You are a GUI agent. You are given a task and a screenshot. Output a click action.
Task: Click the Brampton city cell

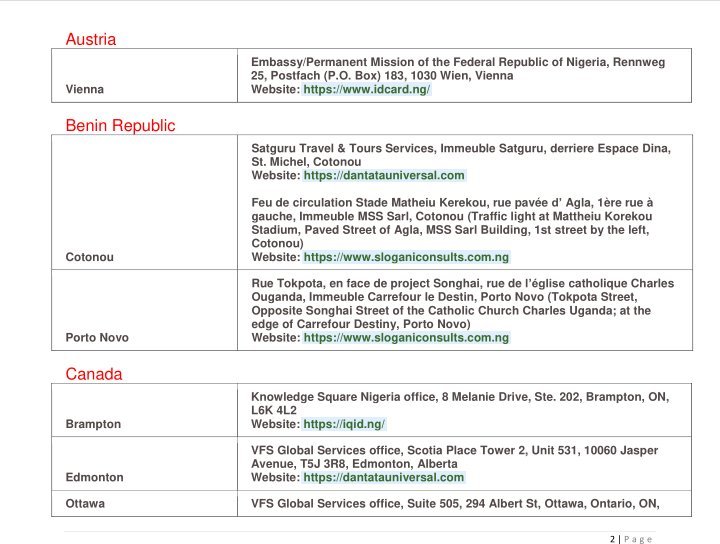pos(144,410)
